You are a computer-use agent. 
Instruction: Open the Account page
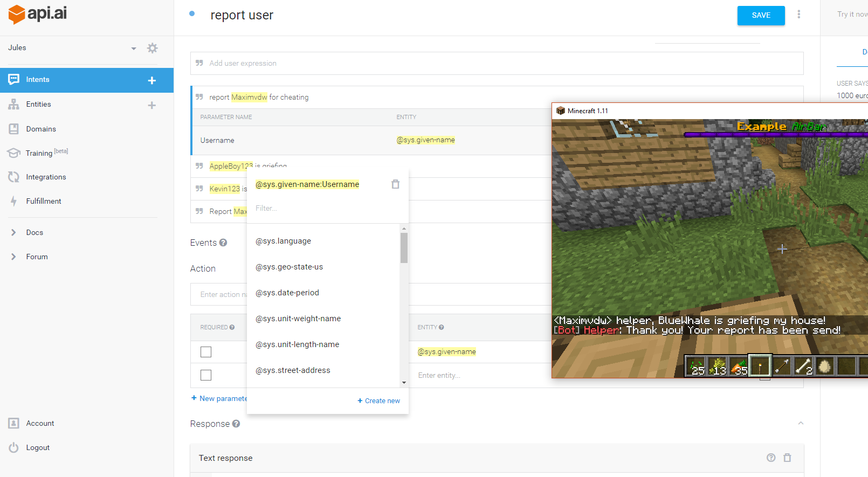(x=40, y=424)
